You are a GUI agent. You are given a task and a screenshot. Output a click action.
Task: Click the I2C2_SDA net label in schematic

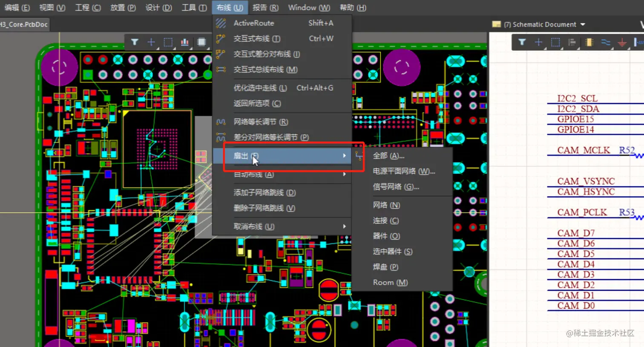[578, 109]
